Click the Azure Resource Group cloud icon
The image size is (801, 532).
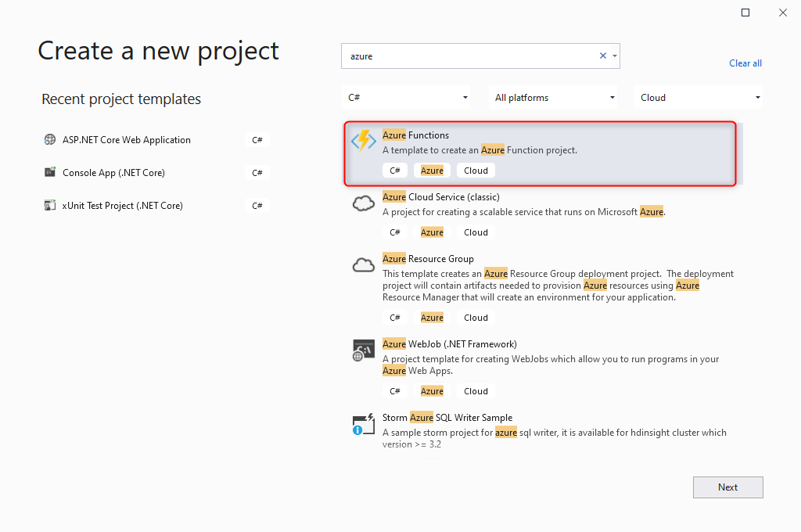(x=363, y=265)
